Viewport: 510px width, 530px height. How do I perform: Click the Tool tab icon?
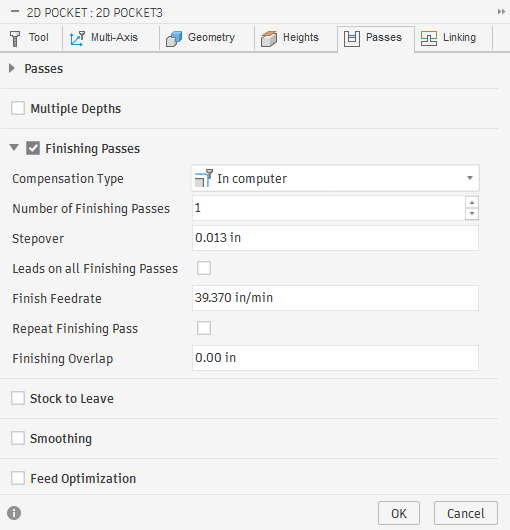pos(15,38)
